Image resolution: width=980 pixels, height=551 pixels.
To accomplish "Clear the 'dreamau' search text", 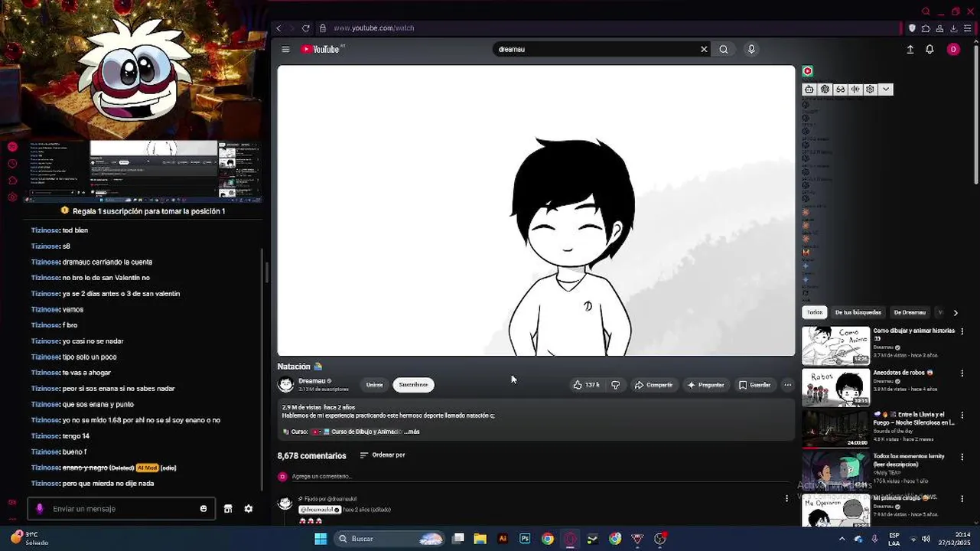I will [x=704, y=49].
